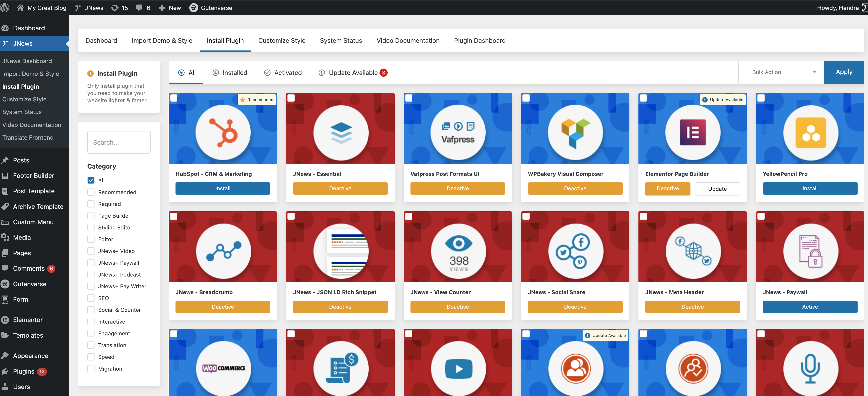Switch to the Plugin Dashboard tab
This screenshot has height=396, width=868.
point(480,41)
